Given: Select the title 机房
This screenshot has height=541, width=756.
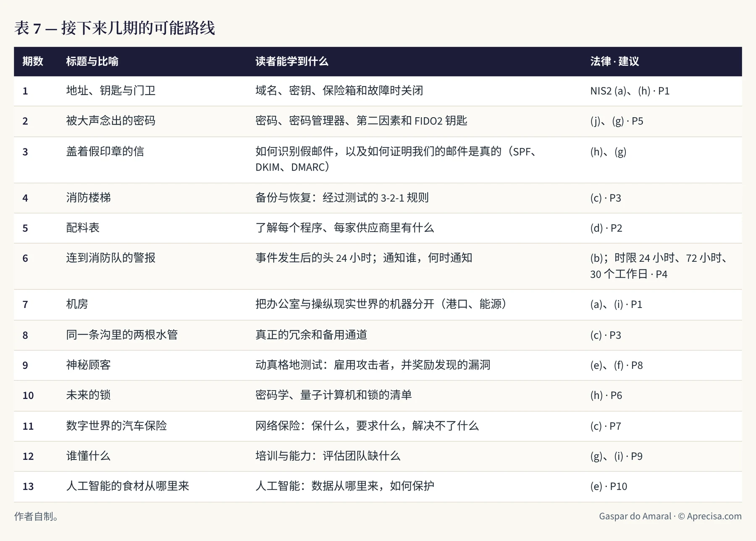Looking at the screenshot, I should coord(77,304).
